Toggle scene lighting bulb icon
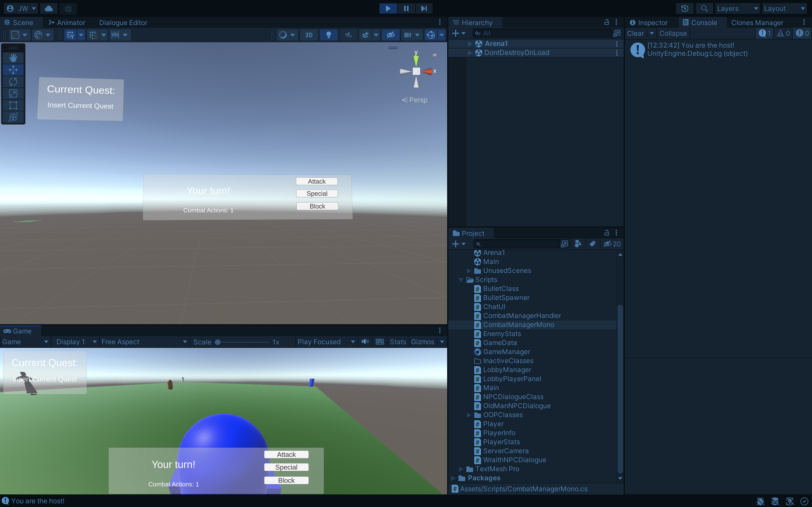This screenshot has height=507, width=812. pyautogui.click(x=329, y=35)
